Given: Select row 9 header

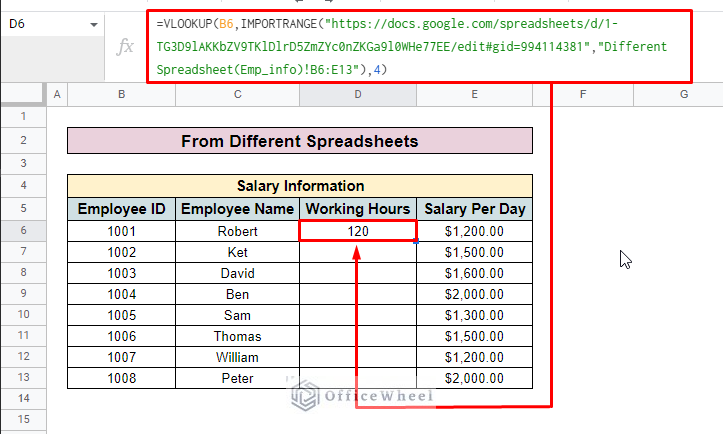Looking at the screenshot, I should point(24,294).
